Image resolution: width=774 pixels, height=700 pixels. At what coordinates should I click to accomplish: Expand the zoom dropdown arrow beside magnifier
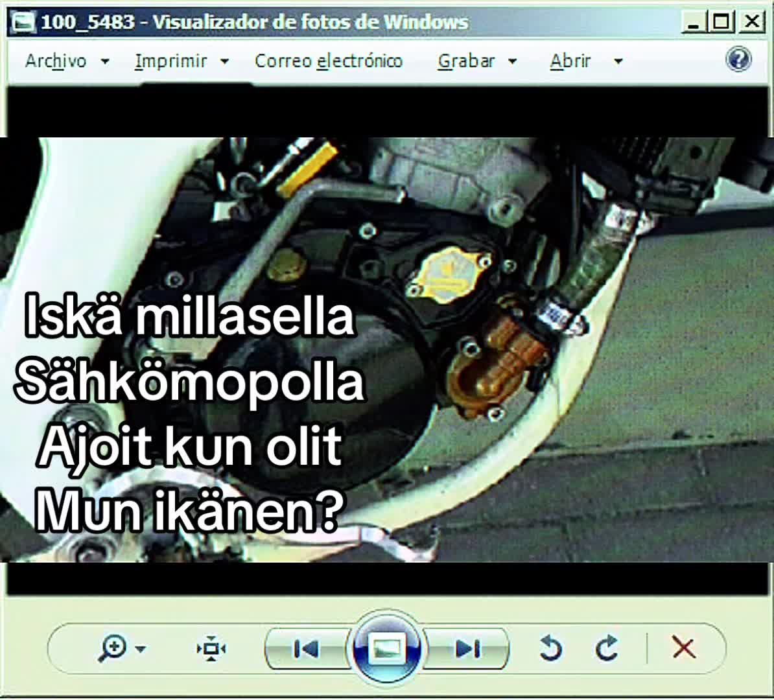pyautogui.click(x=141, y=649)
